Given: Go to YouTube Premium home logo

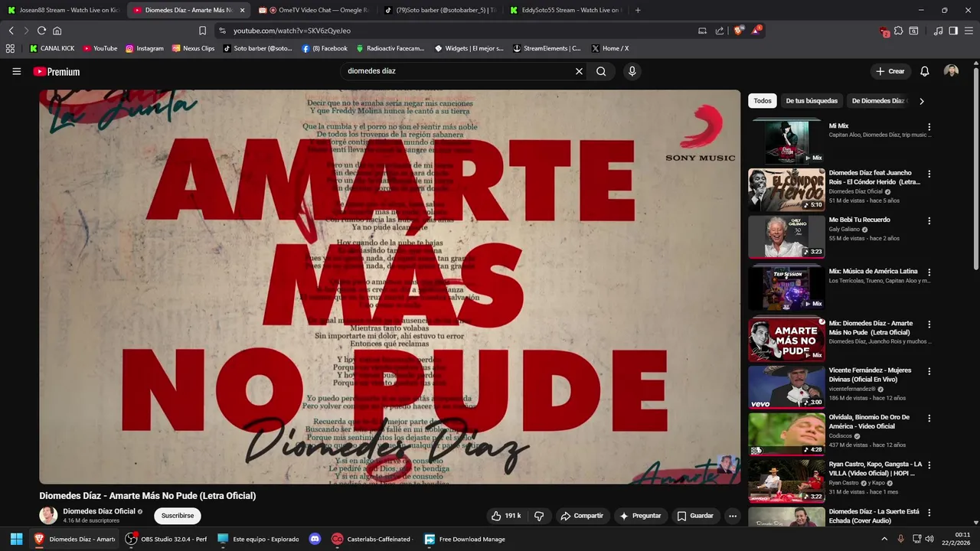Looking at the screenshot, I should pos(56,71).
